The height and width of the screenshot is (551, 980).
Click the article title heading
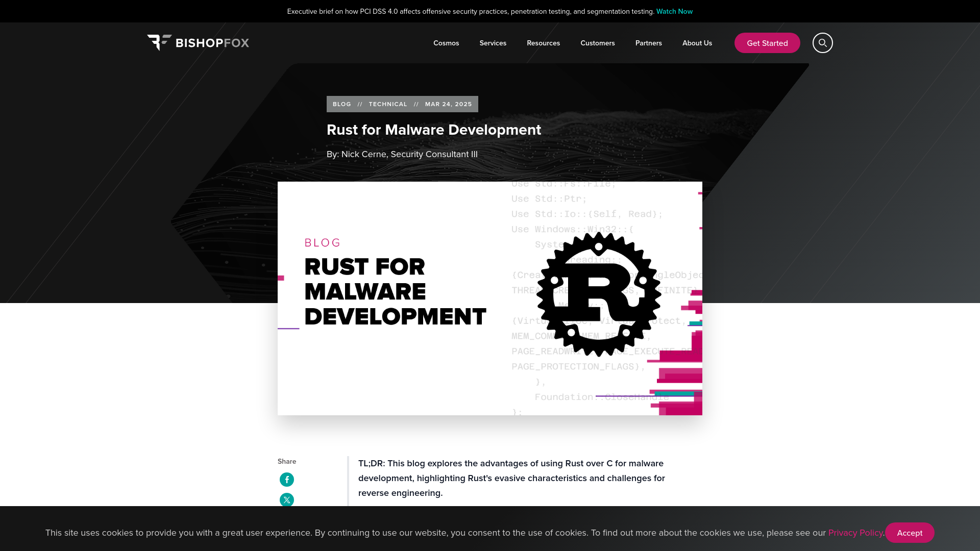click(x=434, y=130)
